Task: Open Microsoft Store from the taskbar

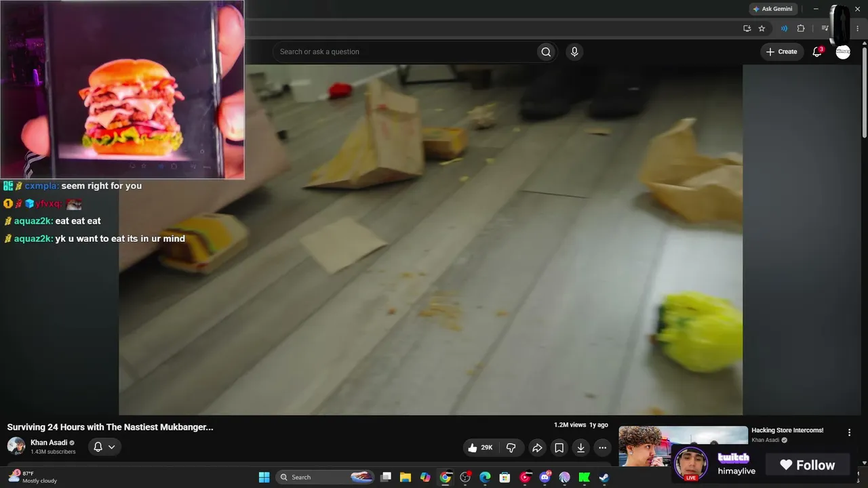Action: (505, 477)
